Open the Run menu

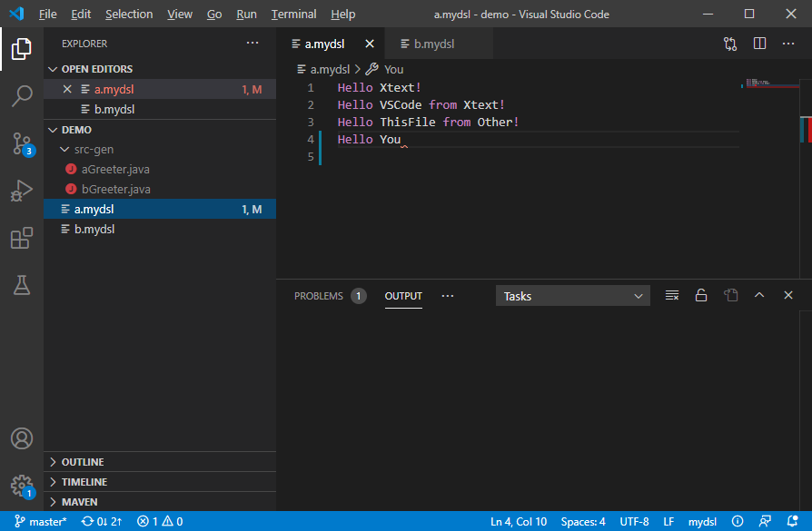pos(246,14)
